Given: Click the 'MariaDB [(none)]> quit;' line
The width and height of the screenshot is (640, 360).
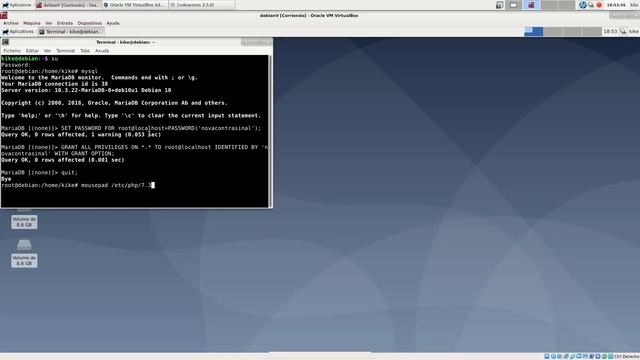Looking at the screenshot, I should pos(40,173).
